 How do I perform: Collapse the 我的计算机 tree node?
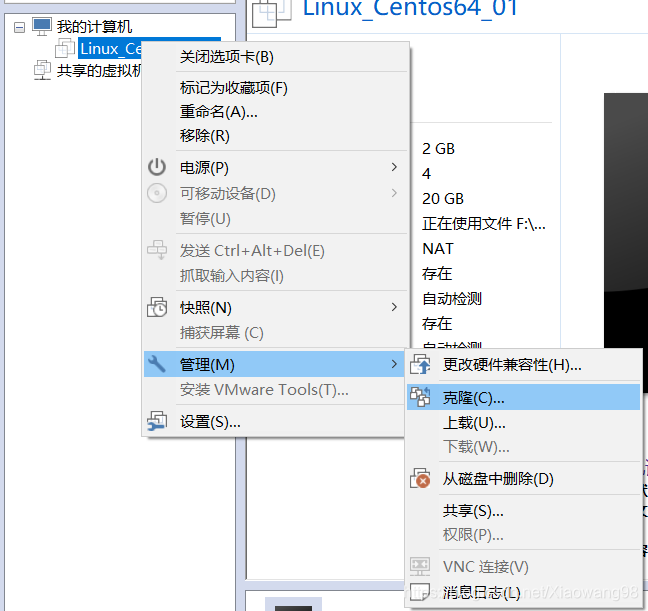tap(19, 27)
